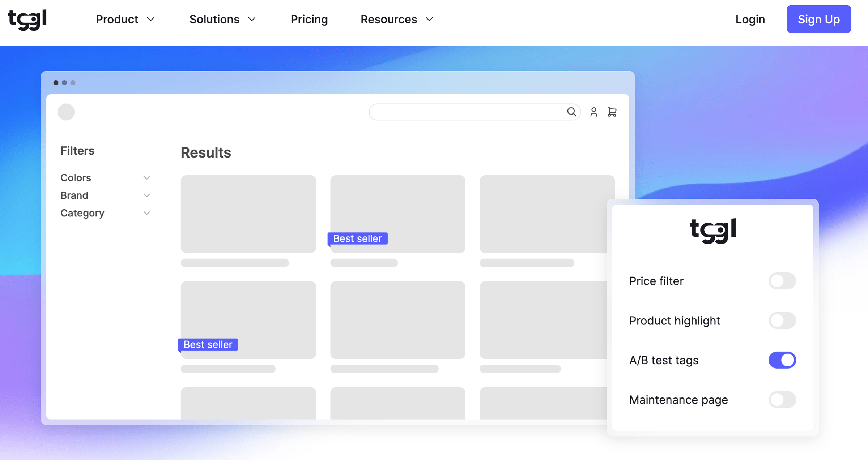
Task: Disable the A/B test tags toggle
Action: tap(782, 360)
